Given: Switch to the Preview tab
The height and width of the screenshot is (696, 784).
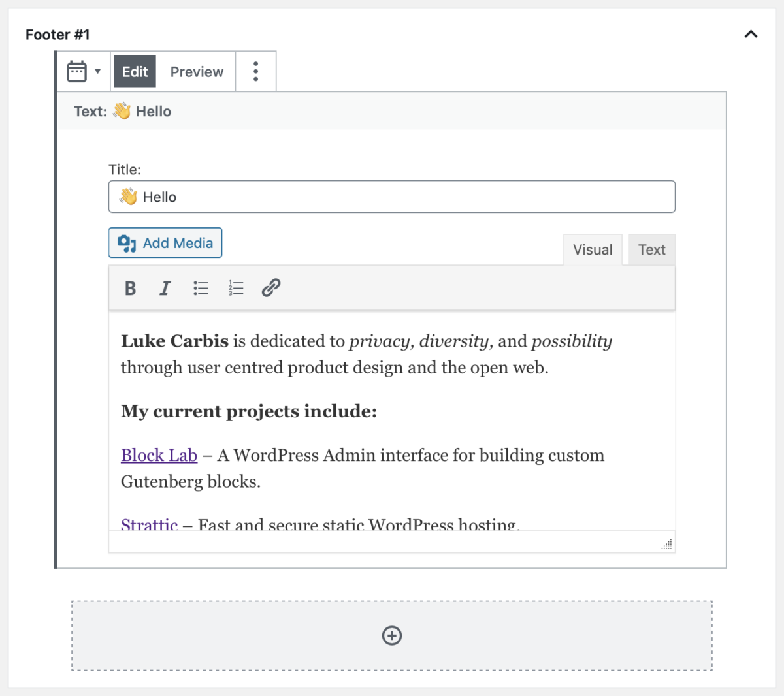Looking at the screenshot, I should [197, 71].
